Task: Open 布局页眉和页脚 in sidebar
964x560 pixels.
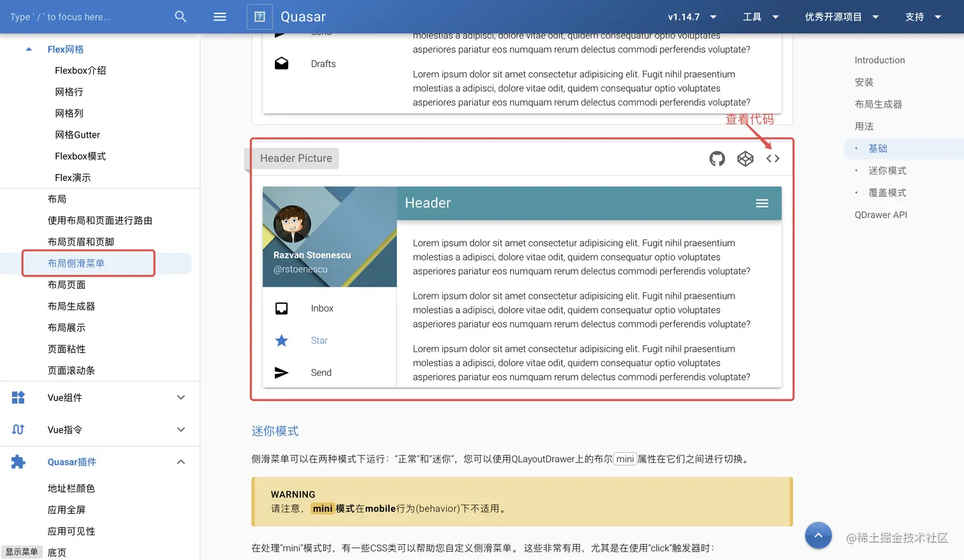Action: click(x=81, y=242)
